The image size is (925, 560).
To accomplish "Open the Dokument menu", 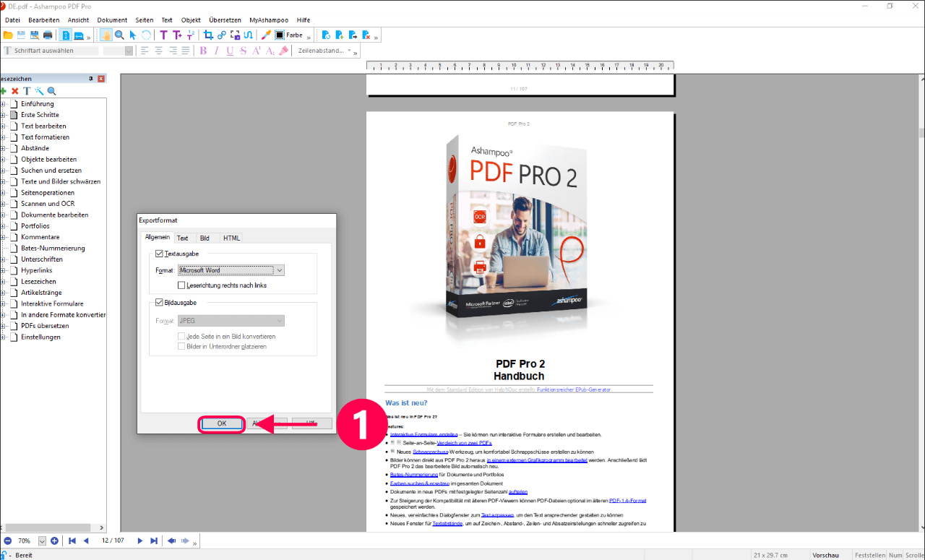I will [112, 20].
